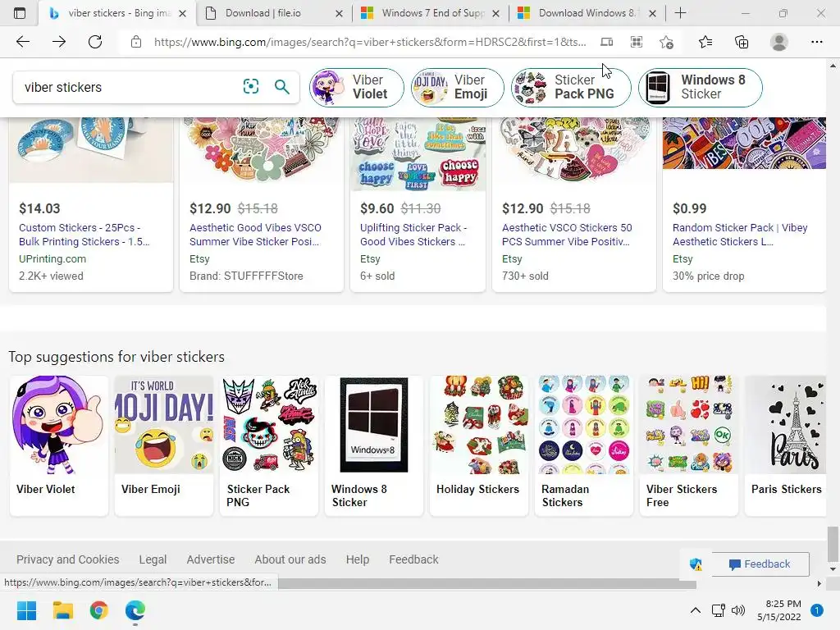Open volume control speaker icon
The height and width of the screenshot is (630, 840).
point(738,610)
